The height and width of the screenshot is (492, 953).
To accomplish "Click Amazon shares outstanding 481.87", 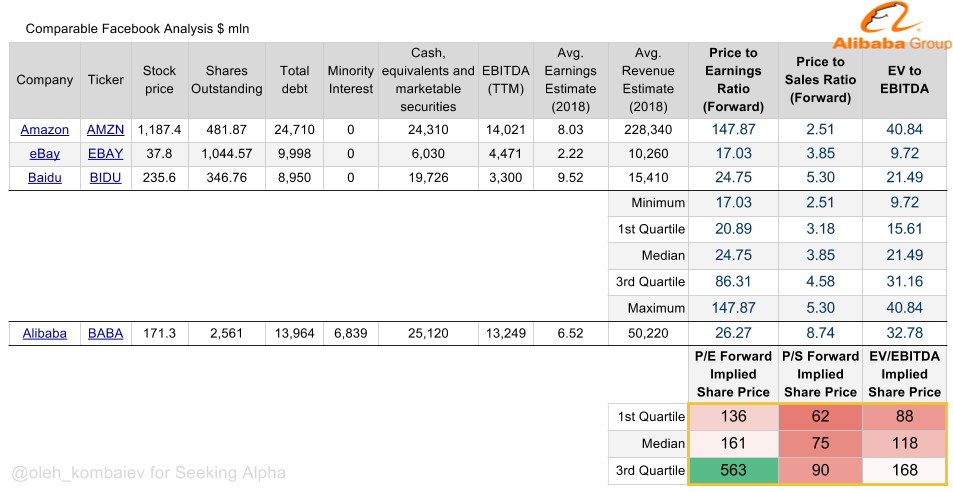I will (x=227, y=130).
